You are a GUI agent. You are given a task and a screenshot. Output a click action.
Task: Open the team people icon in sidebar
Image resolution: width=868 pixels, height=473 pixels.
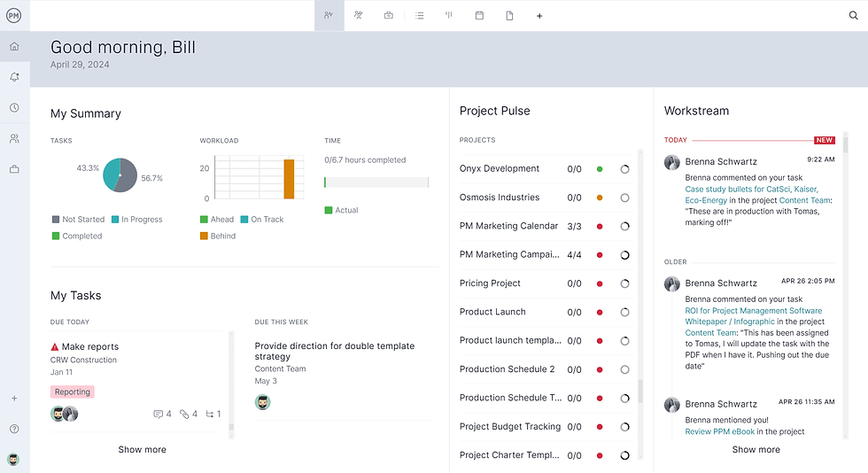pyautogui.click(x=14, y=139)
